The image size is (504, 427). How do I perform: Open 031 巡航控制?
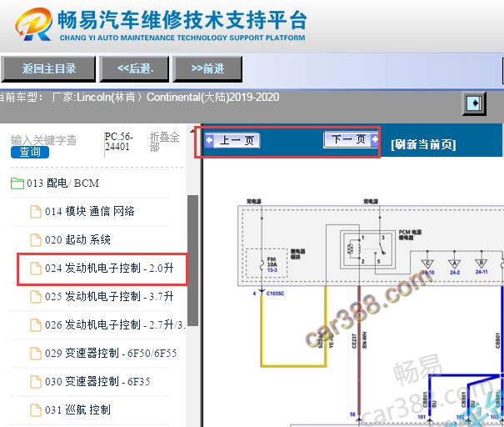tap(77, 409)
